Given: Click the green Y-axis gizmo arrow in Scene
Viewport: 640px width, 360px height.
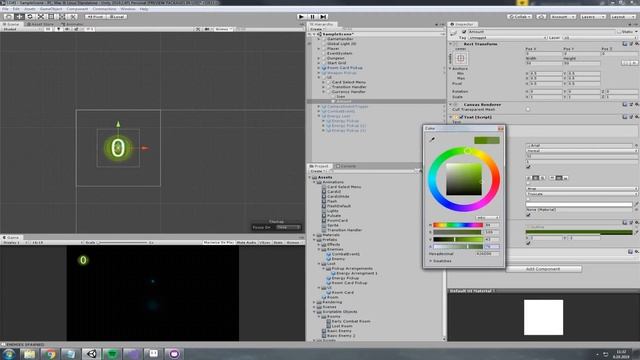Looking at the screenshot, I should [118, 124].
